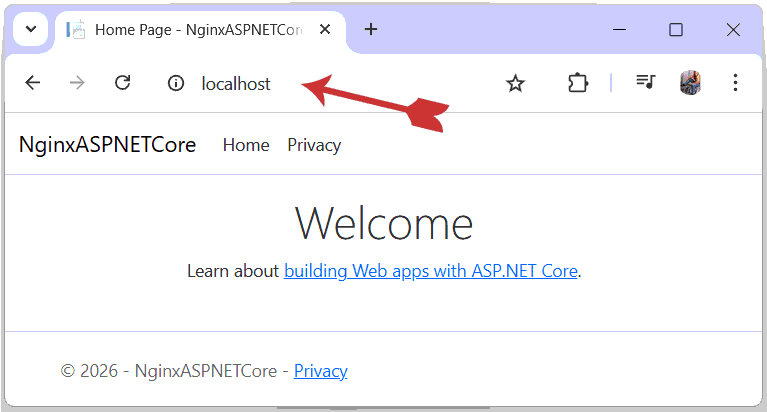Open a new browser tab
Viewport: 767px width, 412px height.
(x=371, y=29)
